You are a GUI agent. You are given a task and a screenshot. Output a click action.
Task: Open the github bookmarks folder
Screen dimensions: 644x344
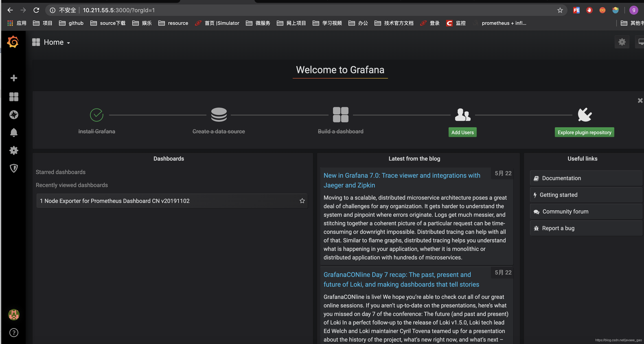pos(71,23)
